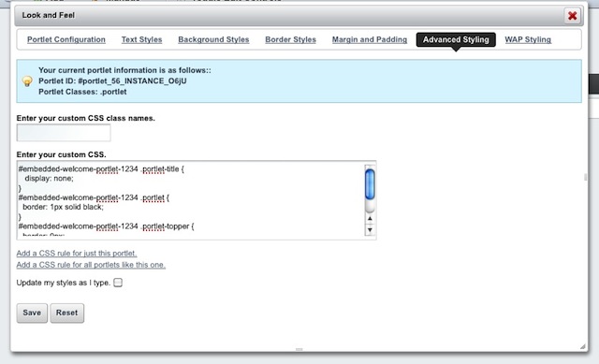The image size is (599, 364).
Task: Focus the custom CSS class names field
Action: click(x=64, y=133)
